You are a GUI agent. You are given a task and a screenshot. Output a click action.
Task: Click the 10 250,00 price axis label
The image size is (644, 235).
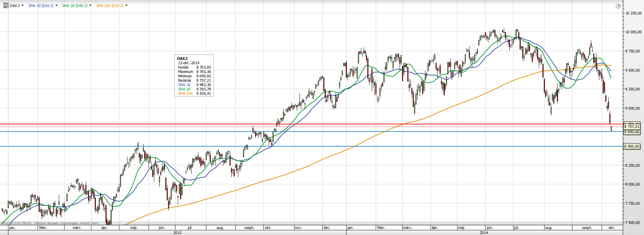point(633,13)
